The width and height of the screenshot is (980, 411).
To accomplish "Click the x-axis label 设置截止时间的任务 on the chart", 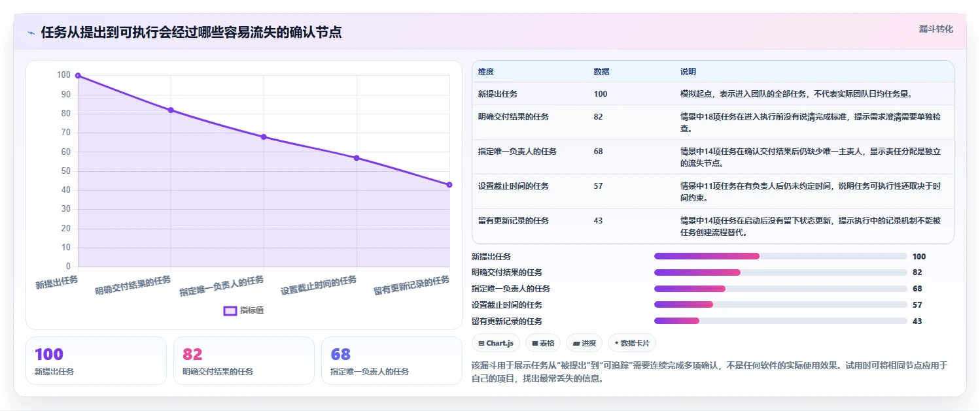I will click(x=319, y=286).
